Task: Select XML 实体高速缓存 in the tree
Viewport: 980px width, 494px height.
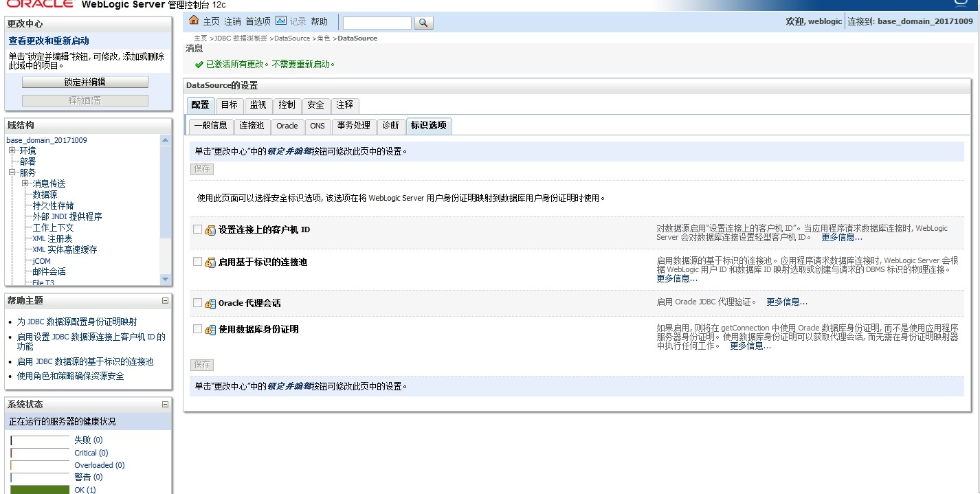Action: [65, 249]
